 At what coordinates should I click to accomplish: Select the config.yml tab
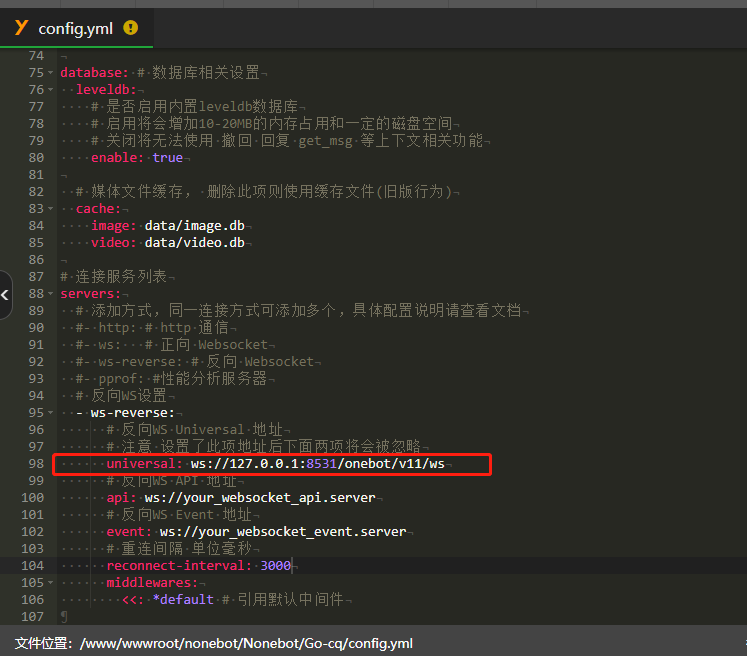click(x=76, y=28)
